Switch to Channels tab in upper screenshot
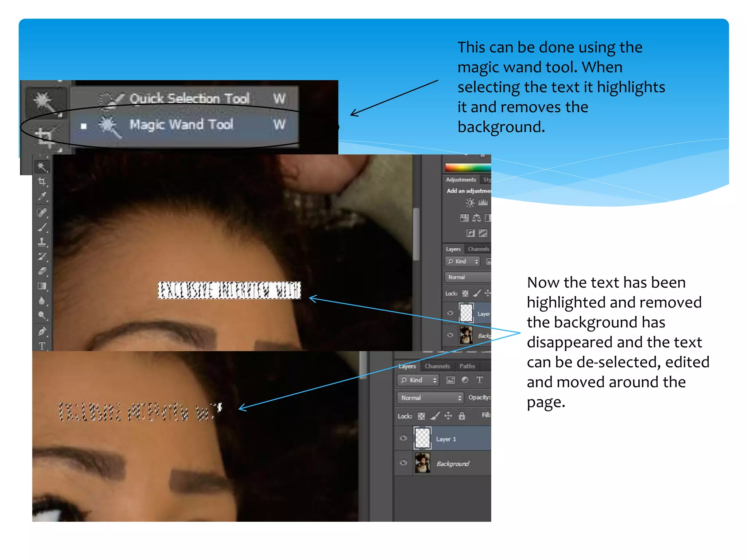Screen dimensions: 747x560 [478, 249]
